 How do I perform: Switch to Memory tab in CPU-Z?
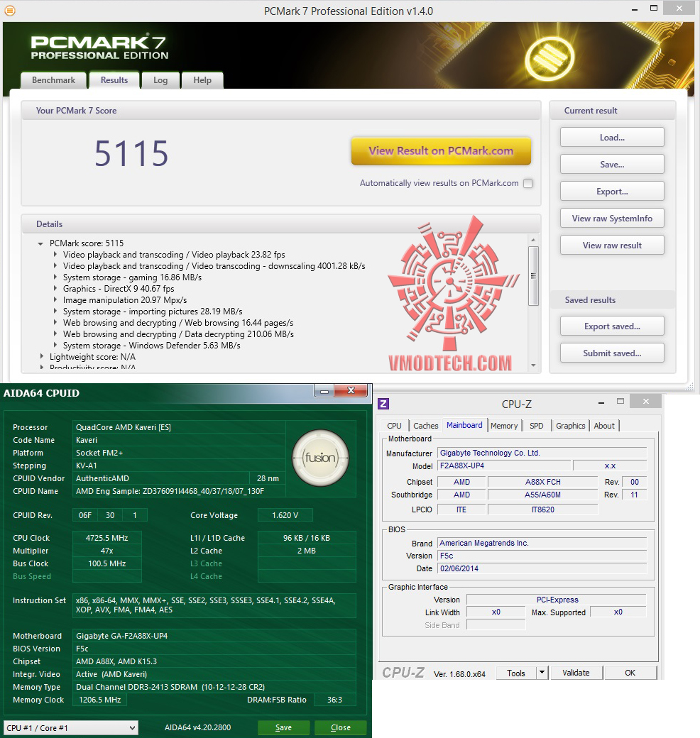click(504, 426)
